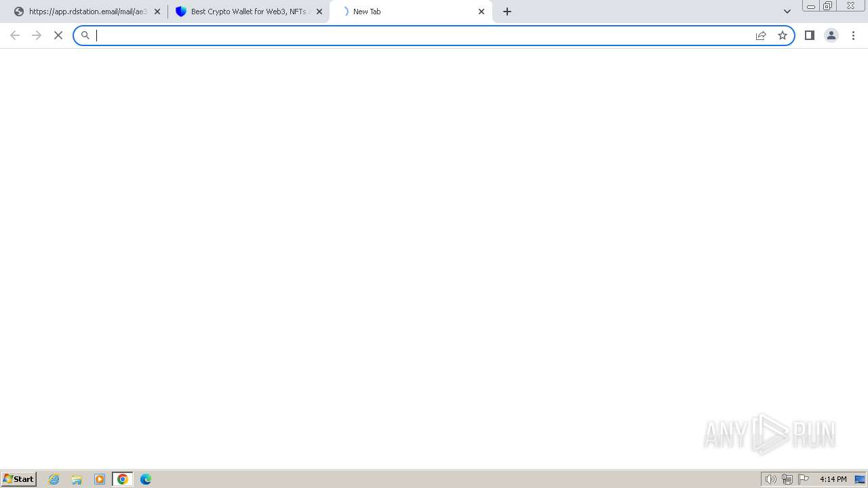The width and height of the screenshot is (868, 488).
Task: Click the search magnifier icon in address bar
Action: [85, 35]
